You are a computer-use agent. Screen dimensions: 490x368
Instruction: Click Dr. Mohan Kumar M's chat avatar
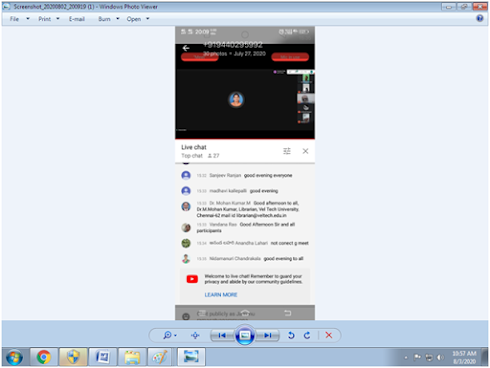click(186, 206)
